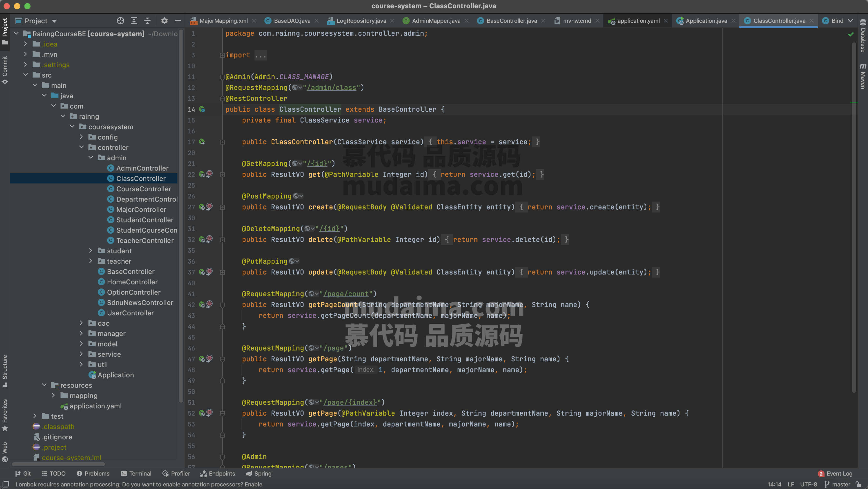The width and height of the screenshot is (868, 489).
Task: Close the mvnw.cmd tab
Action: pos(597,21)
